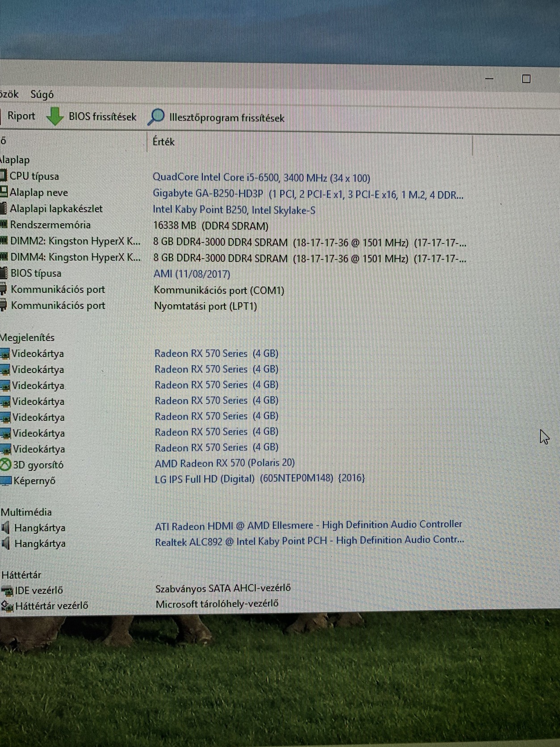Click the DIMM4 Kingston HyperX row icon
Viewport: 560px width, 747px height.
[4, 257]
